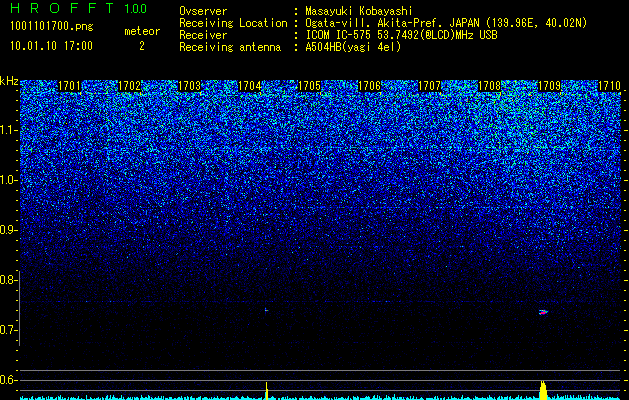Click the version number 1.0.0
This screenshot has width=629, height=400.
tap(135, 8)
